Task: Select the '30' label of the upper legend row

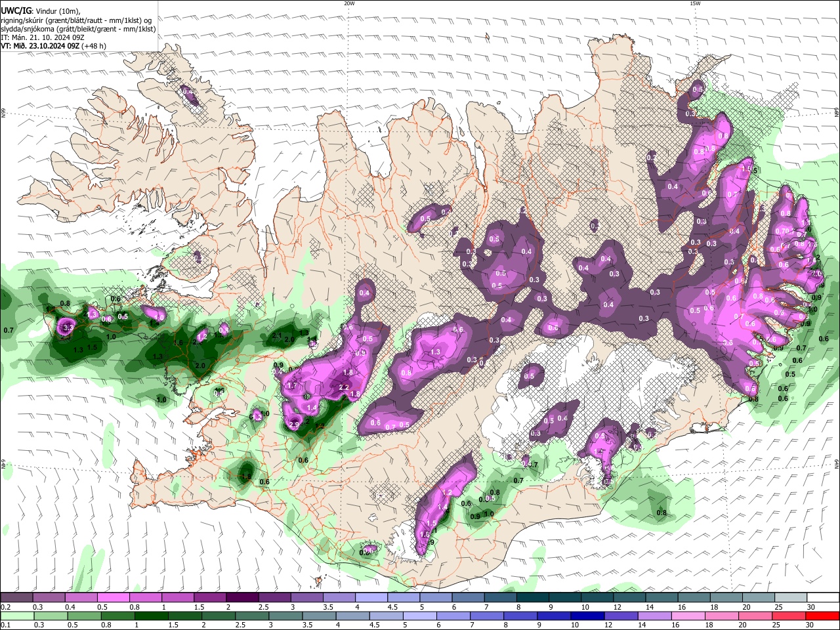Action: pos(811,607)
